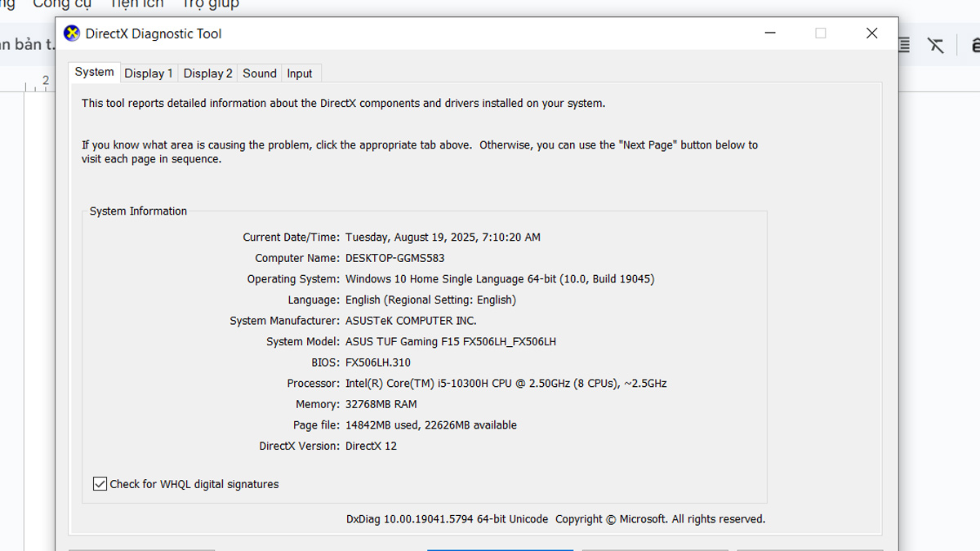Open the Công cụ menu in the background document
The image size is (980, 551).
click(x=62, y=4)
